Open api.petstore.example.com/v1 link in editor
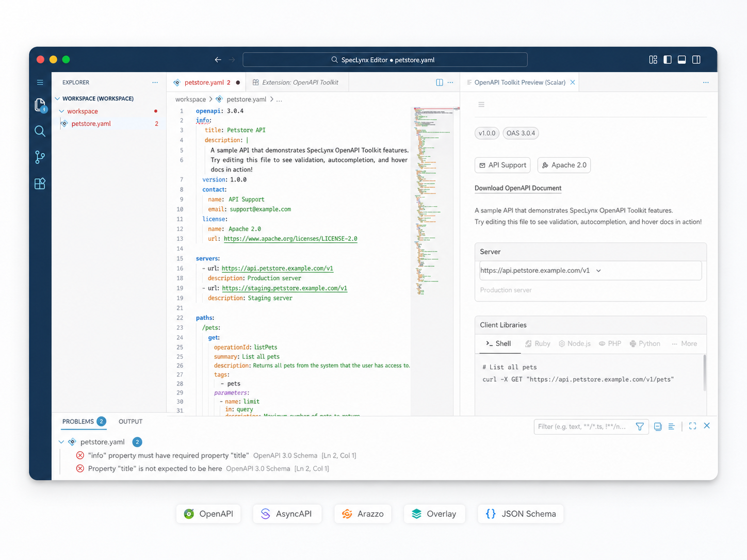The image size is (747, 560). pyautogui.click(x=278, y=268)
